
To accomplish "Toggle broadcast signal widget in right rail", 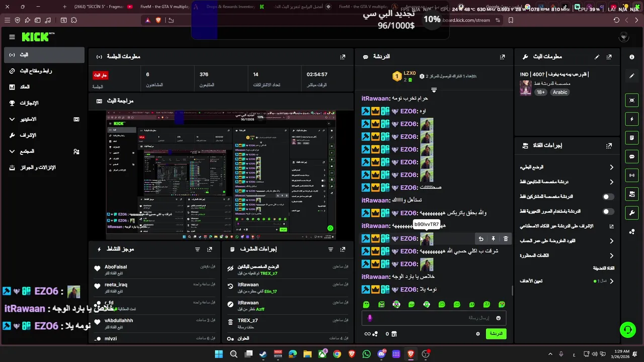I will 632,175.
